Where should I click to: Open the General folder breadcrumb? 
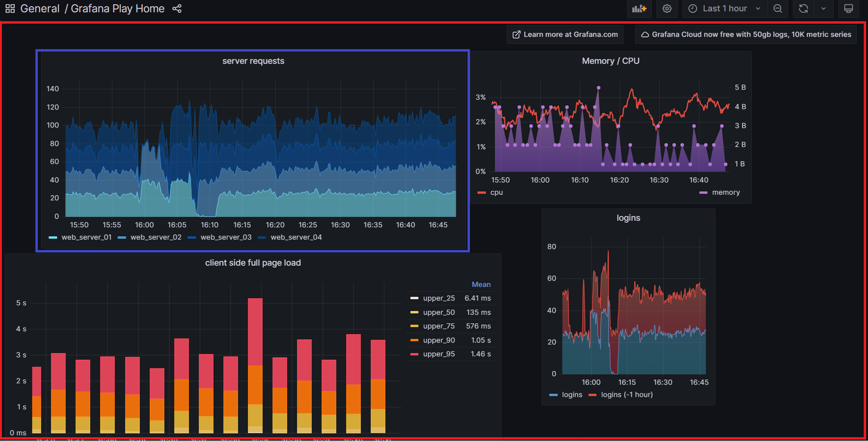coord(40,9)
